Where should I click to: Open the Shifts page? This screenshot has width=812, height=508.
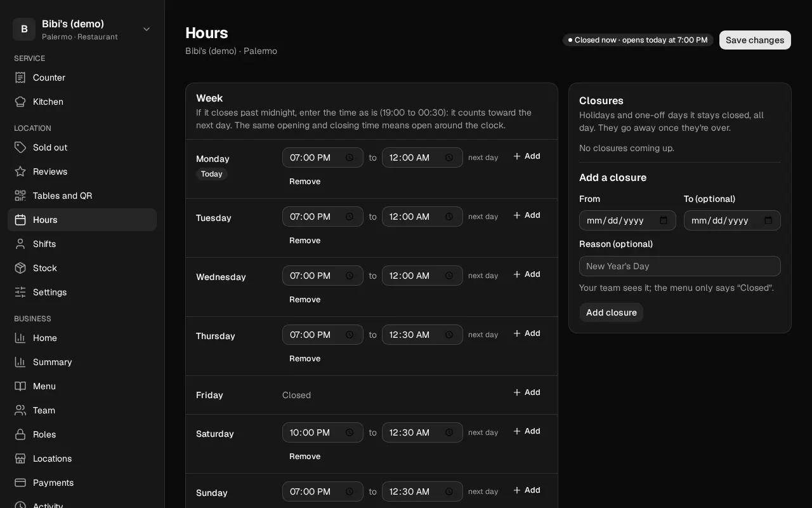click(82, 244)
